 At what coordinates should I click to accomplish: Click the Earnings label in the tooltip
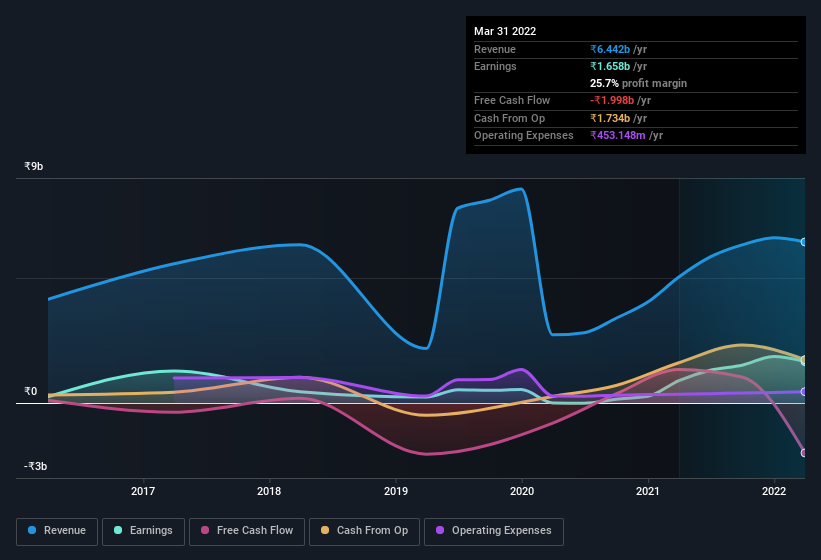(x=495, y=66)
